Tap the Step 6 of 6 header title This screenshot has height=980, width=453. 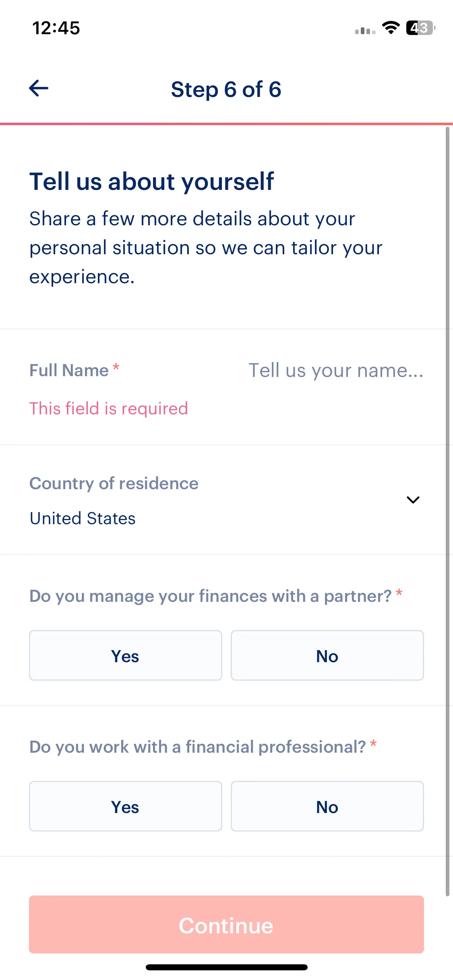(226, 89)
